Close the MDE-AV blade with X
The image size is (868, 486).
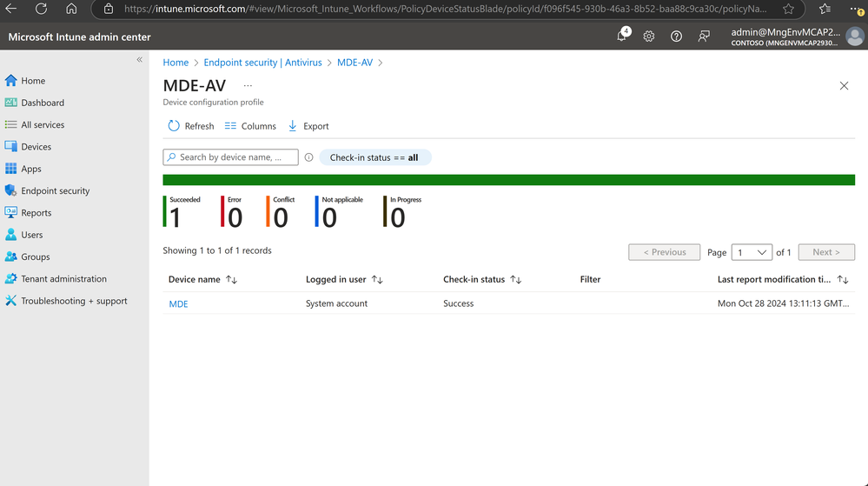click(844, 86)
